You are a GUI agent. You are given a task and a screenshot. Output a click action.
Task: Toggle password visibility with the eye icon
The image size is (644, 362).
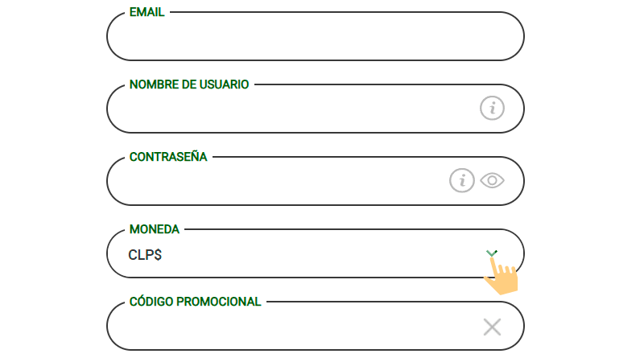(x=492, y=180)
